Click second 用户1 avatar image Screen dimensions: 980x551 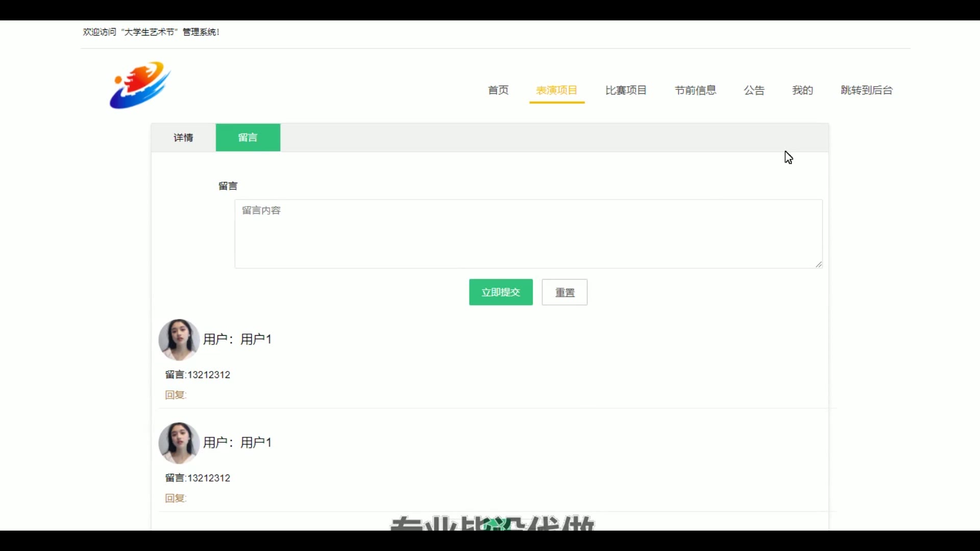[x=179, y=443]
